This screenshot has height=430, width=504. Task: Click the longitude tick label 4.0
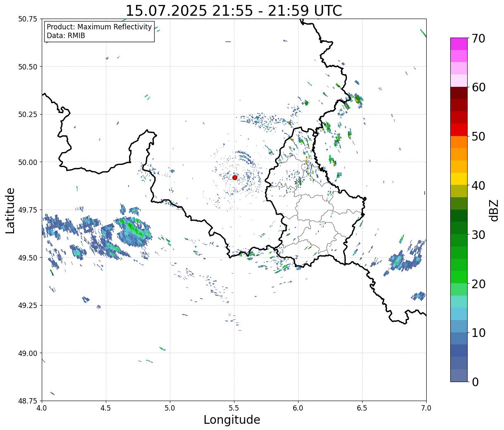click(42, 408)
